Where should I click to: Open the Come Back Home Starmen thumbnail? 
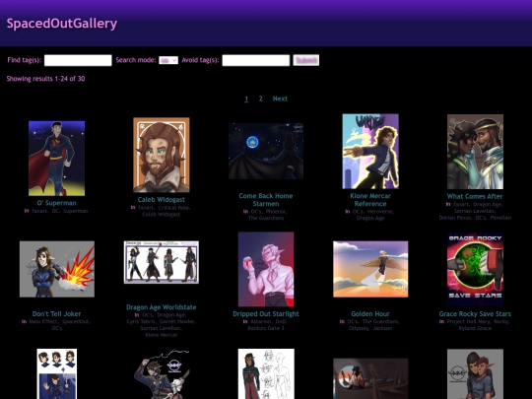pyautogui.click(x=266, y=151)
